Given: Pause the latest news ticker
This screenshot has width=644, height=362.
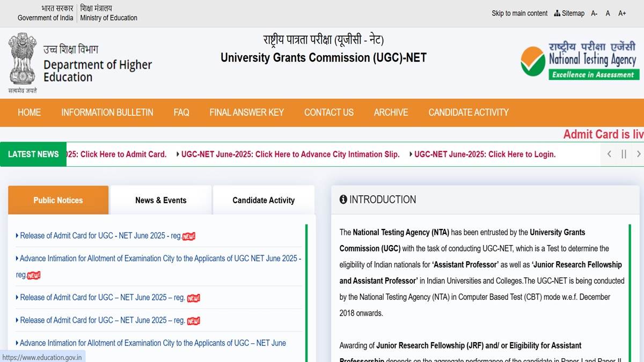Looking at the screenshot, I should pos(624,154).
